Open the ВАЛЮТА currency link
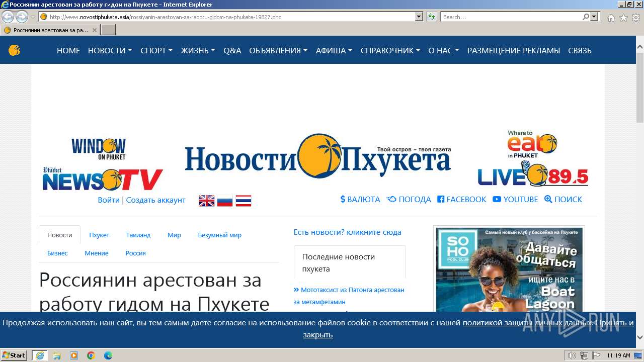 click(360, 199)
